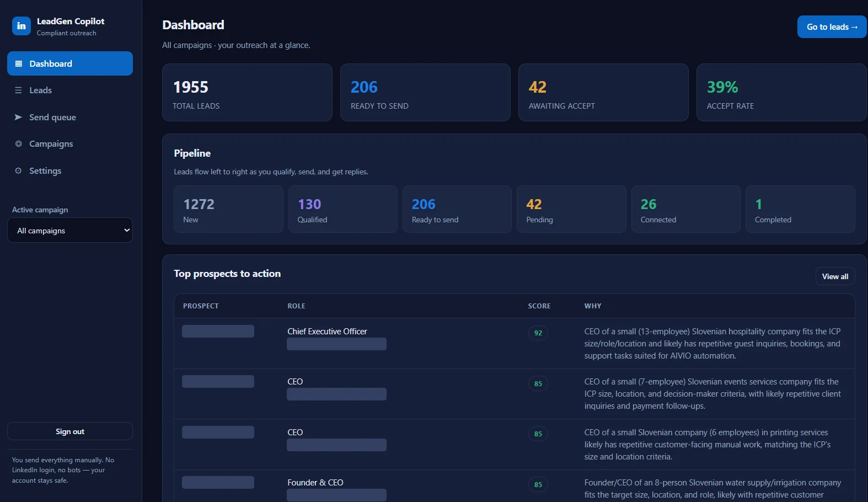The image size is (868, 502).
Task: Open the Active campaign dropdown
Action: point(70,231)
